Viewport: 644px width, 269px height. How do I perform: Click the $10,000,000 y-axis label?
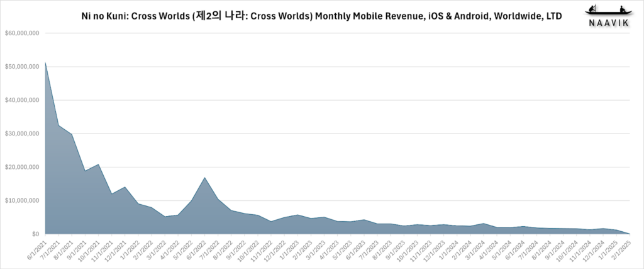coord(22,200)
